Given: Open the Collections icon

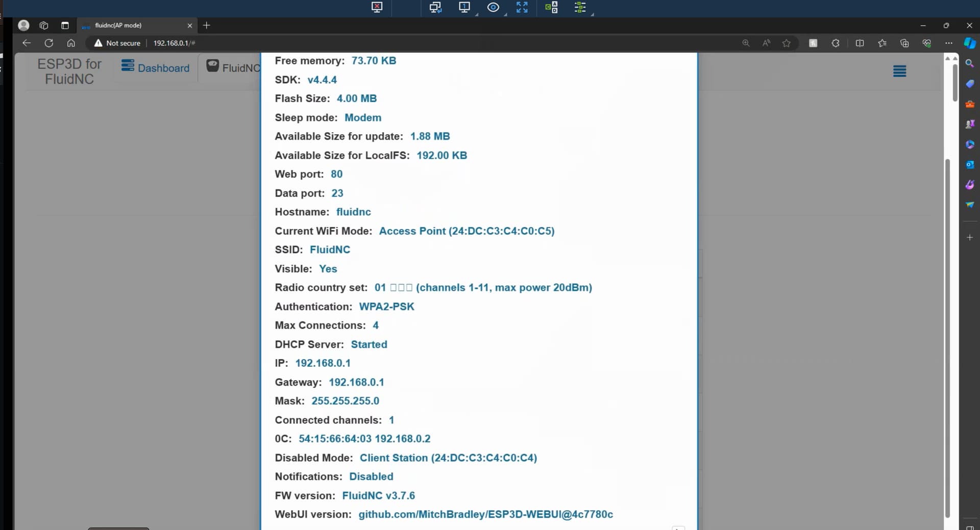Looking at the screenshot, I should [x=904, y=43].
